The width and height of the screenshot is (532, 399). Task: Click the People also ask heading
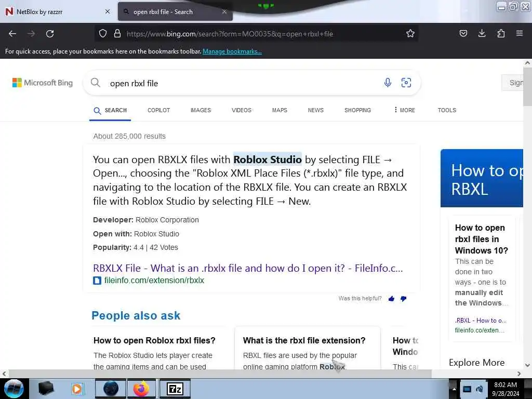[x=136, y=315]
